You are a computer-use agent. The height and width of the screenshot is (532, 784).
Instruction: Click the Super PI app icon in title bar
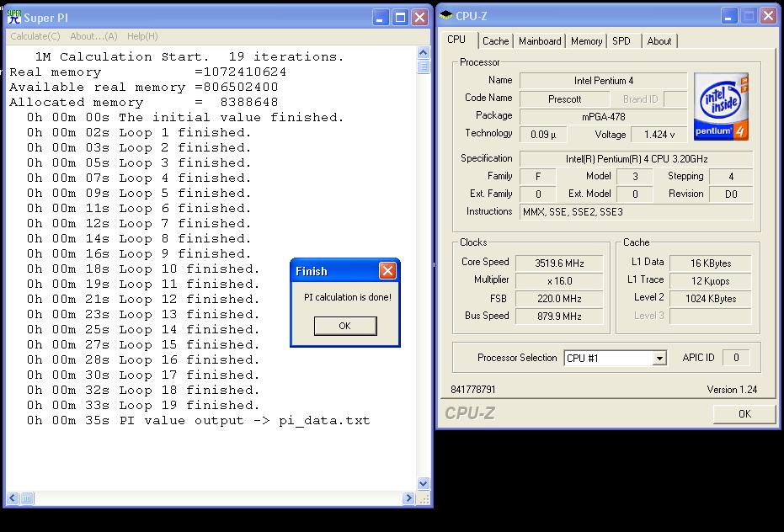pos(14,17)
